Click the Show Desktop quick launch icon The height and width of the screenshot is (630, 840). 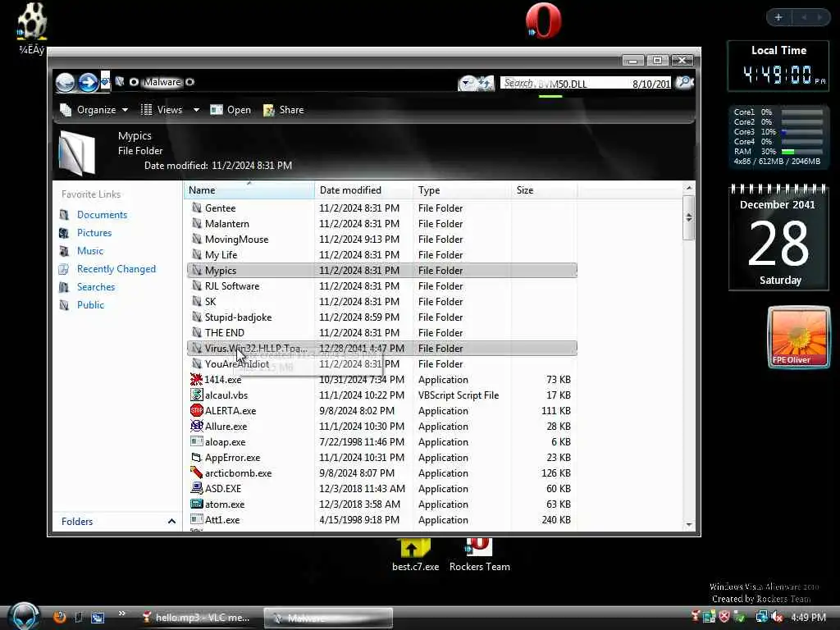[x=97, y=617]
